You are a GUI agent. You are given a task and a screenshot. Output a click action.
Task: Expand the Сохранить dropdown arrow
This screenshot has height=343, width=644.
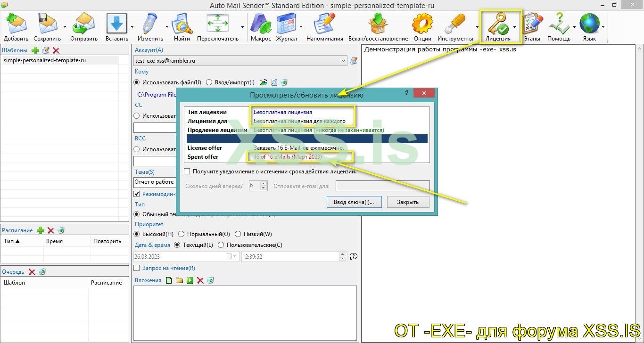point(66,27)
